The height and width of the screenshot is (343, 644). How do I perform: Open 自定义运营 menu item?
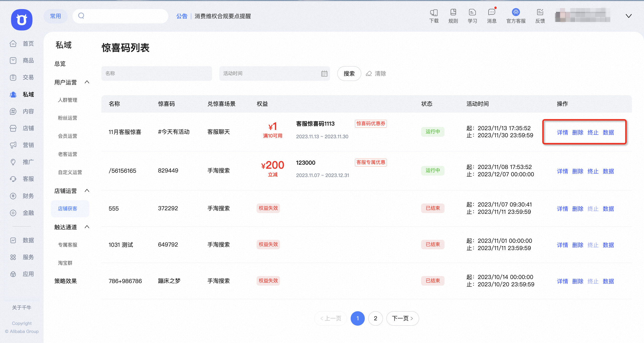coord(70,172)
